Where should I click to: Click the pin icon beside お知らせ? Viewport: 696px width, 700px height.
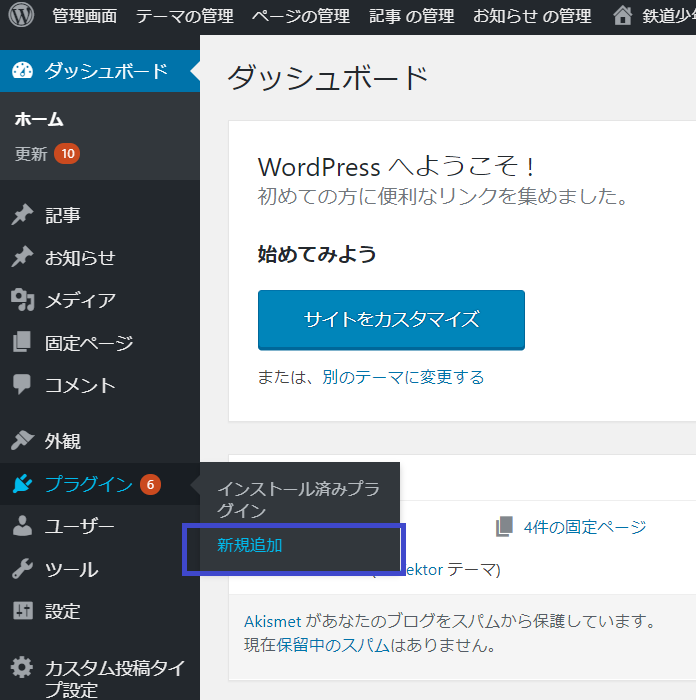click(22, 257)
